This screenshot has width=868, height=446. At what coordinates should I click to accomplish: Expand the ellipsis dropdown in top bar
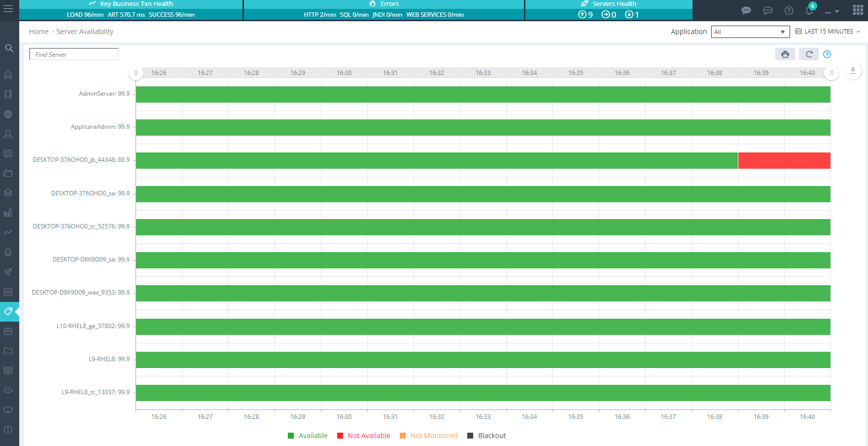[x=832, y=11]
